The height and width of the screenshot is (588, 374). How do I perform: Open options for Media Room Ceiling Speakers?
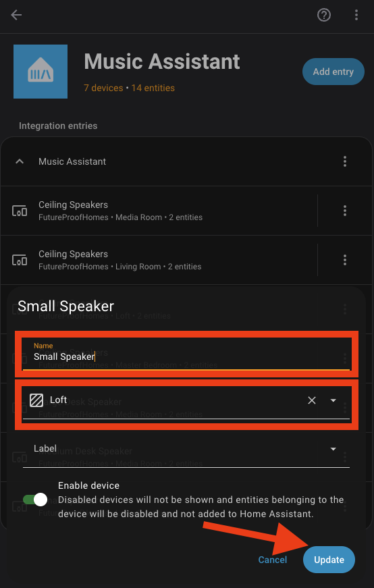tap(345, 211)
